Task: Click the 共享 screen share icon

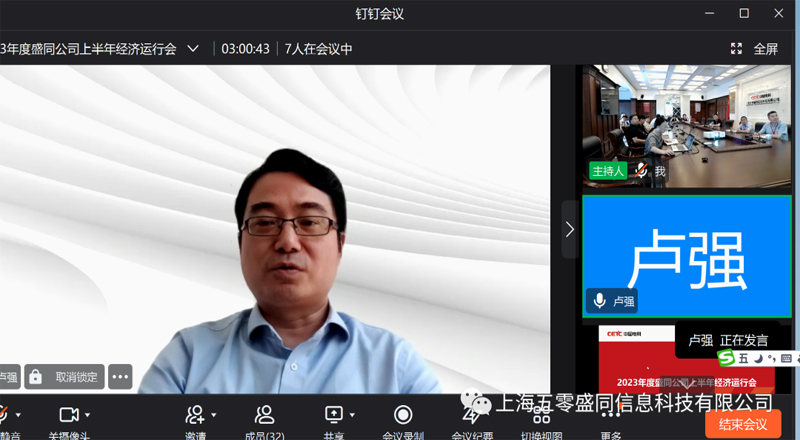Action: pos(333,414)
